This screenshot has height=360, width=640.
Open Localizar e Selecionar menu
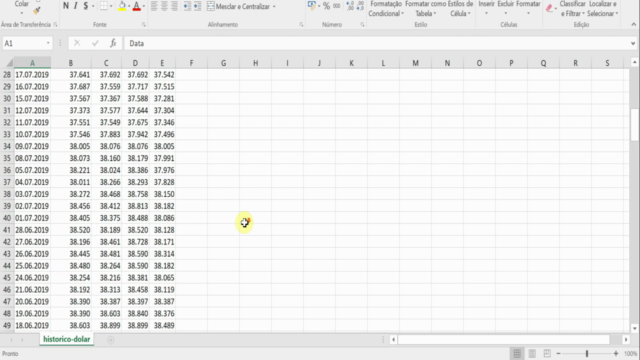(x=603, y=9)
